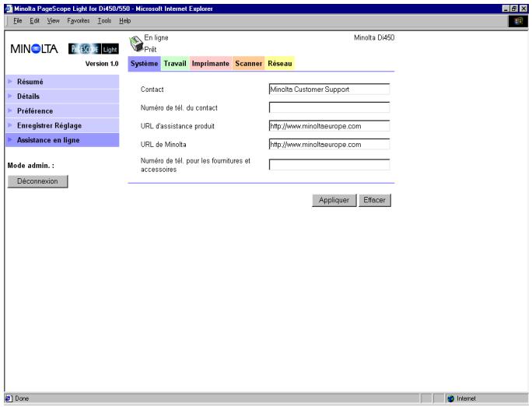Switch to the Imprimante tab
Viewport: 532px width, 407px height.
(211, 64)
